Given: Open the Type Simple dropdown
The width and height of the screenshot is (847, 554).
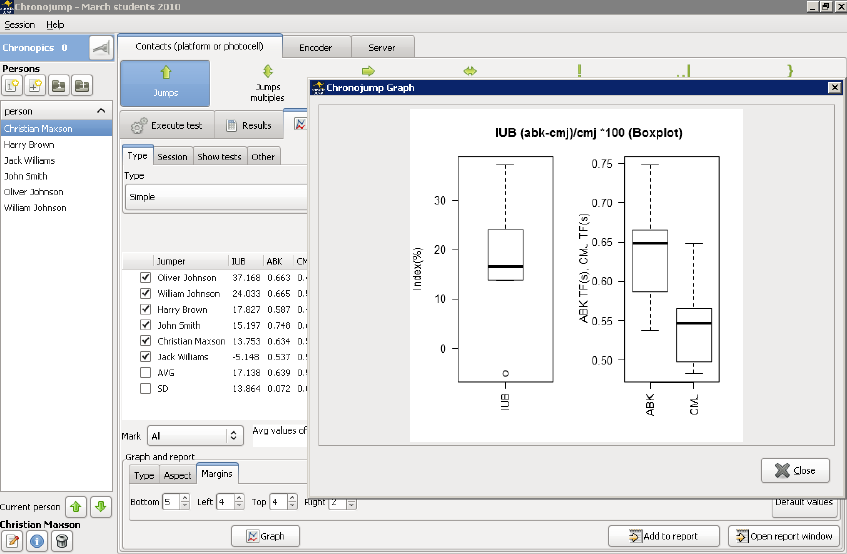Looking at the screenshot, I should click(216, 197).
